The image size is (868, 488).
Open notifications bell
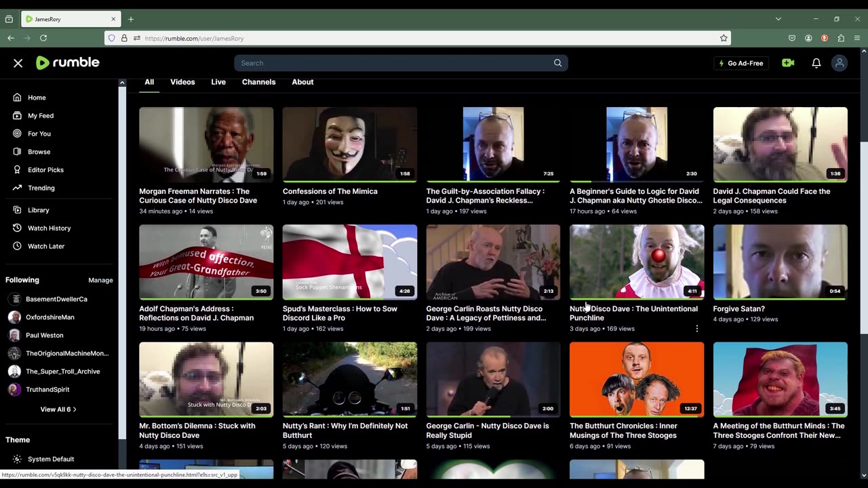coord(816,63)
